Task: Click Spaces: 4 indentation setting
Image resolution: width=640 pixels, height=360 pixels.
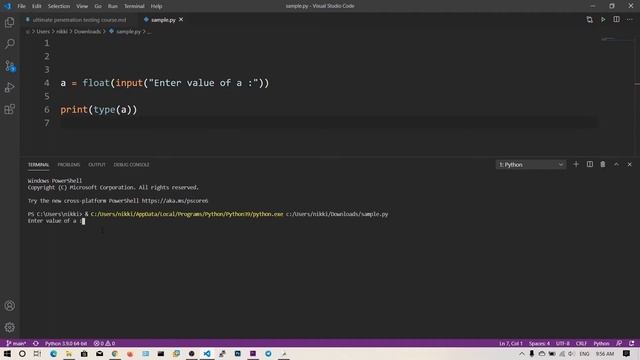Action: pos(539,343)
